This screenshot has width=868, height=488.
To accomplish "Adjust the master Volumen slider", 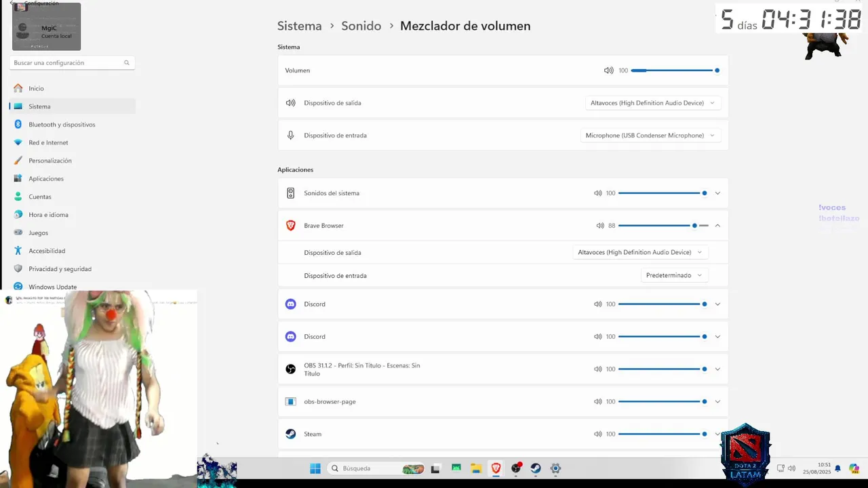I will [x=675, y=70].
